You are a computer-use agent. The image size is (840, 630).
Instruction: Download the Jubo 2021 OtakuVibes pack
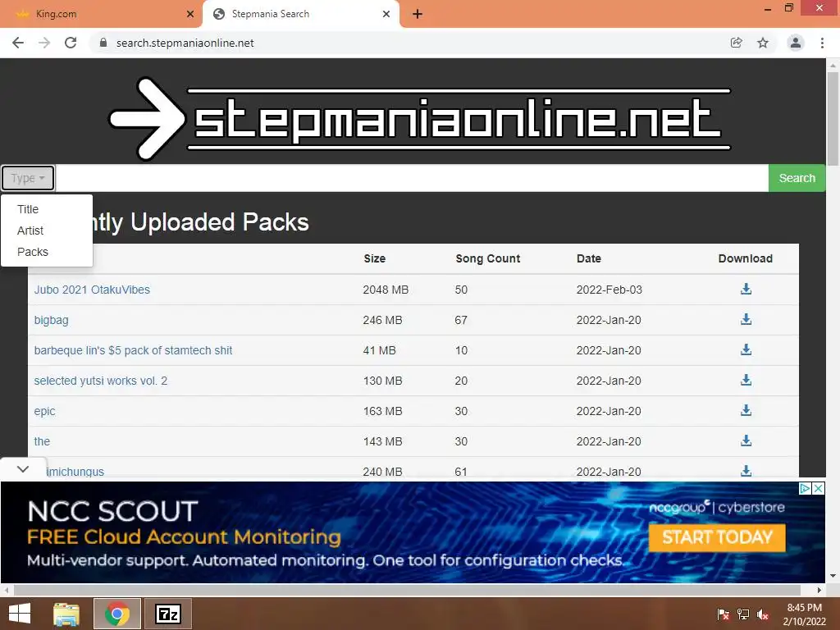tap(746, 290)
